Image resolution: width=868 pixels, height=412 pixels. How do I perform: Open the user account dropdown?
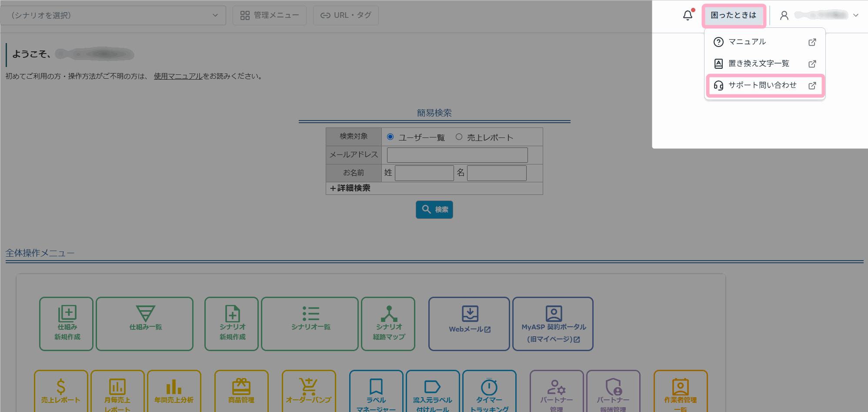point(819,15)
